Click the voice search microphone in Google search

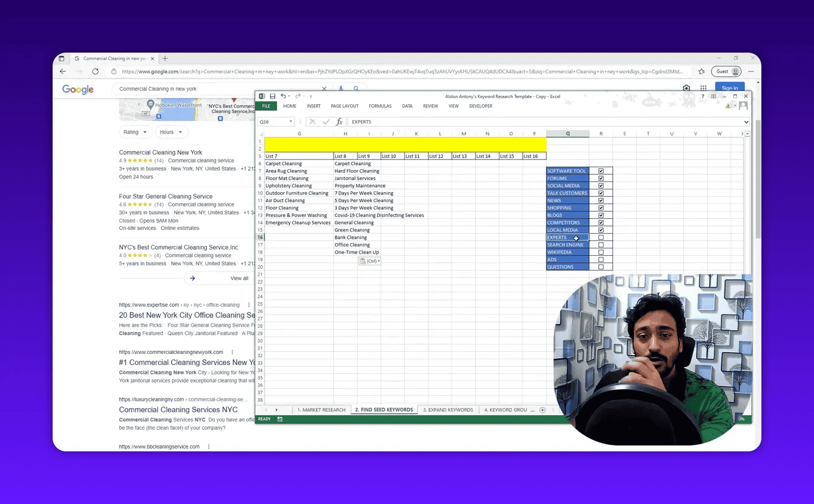341,89
